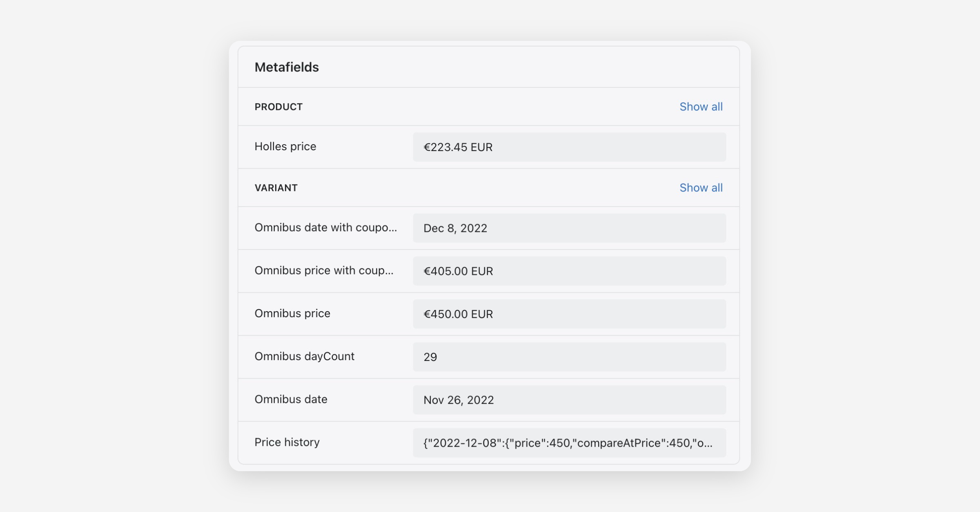The height and width of the screenshot is (512, 980).
Task: Click the truncated Omnibus price with coupon label
Action: click(x=324, y=270)
